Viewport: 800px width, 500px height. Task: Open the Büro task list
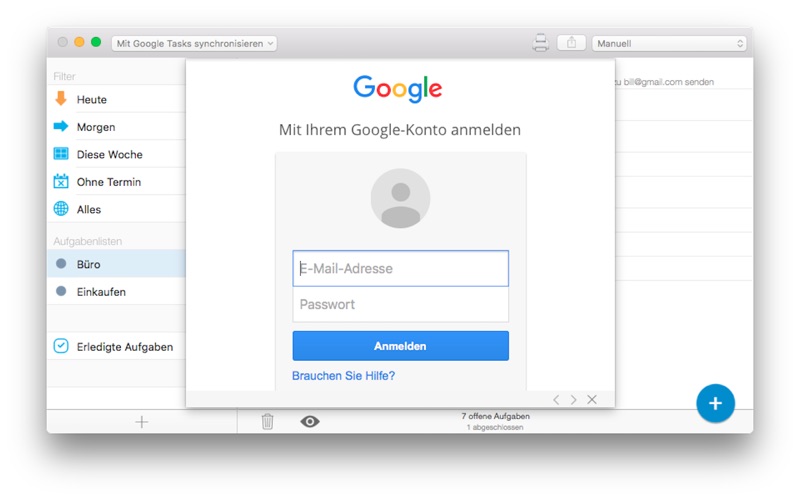[116, 264]
